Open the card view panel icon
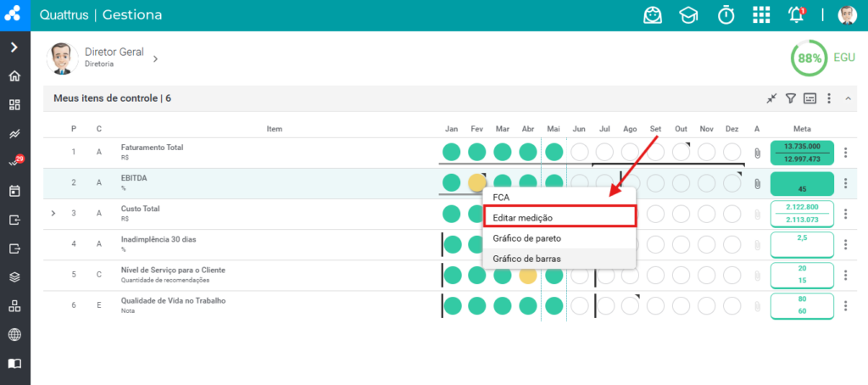The width and height of the screenshot is (868, 385). pos(810,98)
